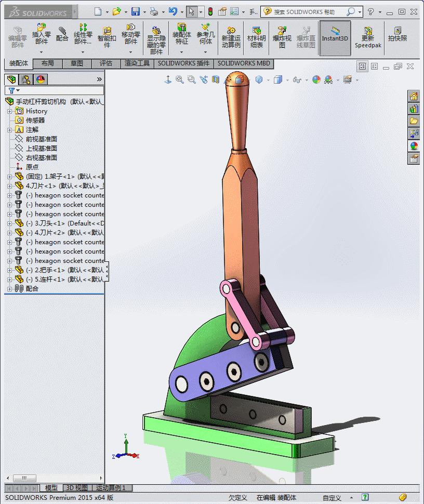424x504 pixels.
Task: Switch to the 运动算例1 tab
Action: coord(111,487)
